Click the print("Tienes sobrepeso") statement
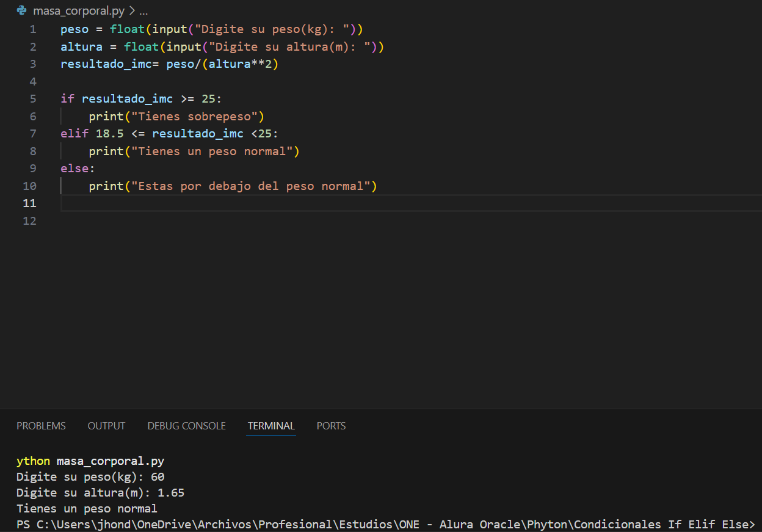The image size is (762, 532). [x=176, y=117]
